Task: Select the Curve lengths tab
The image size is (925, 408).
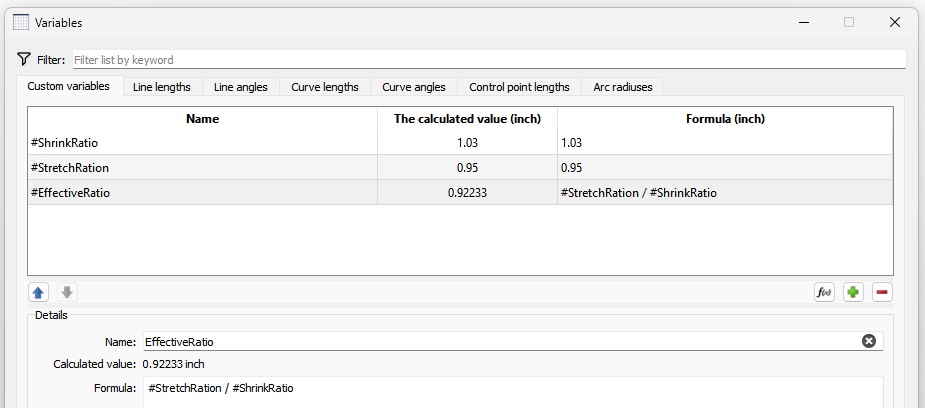Action: tap(324, 87)
